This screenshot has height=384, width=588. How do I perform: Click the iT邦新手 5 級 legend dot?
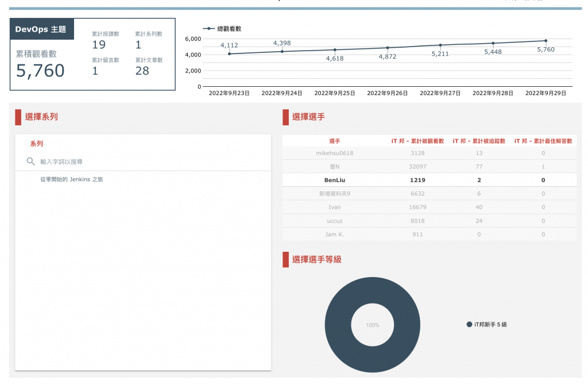(469, 324)
